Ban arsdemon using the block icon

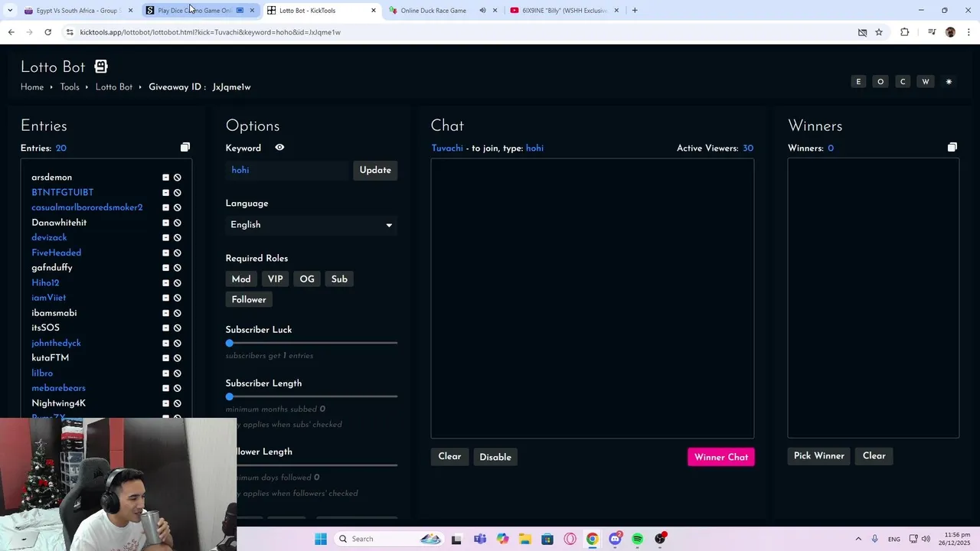(x=177, y=178)
